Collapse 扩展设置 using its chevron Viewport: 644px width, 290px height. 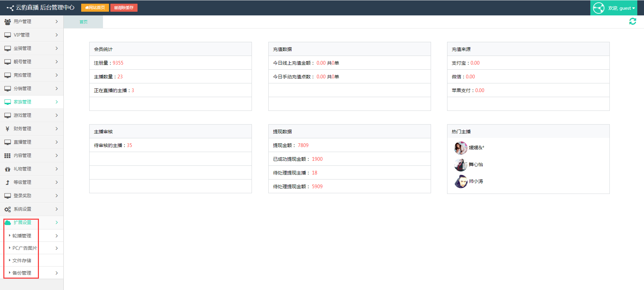click(57, 222)
